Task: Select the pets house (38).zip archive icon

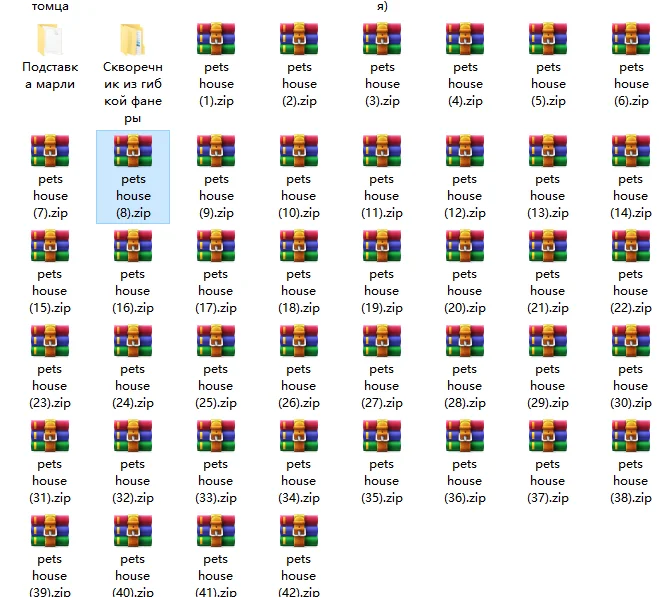Action: (631, 436)
